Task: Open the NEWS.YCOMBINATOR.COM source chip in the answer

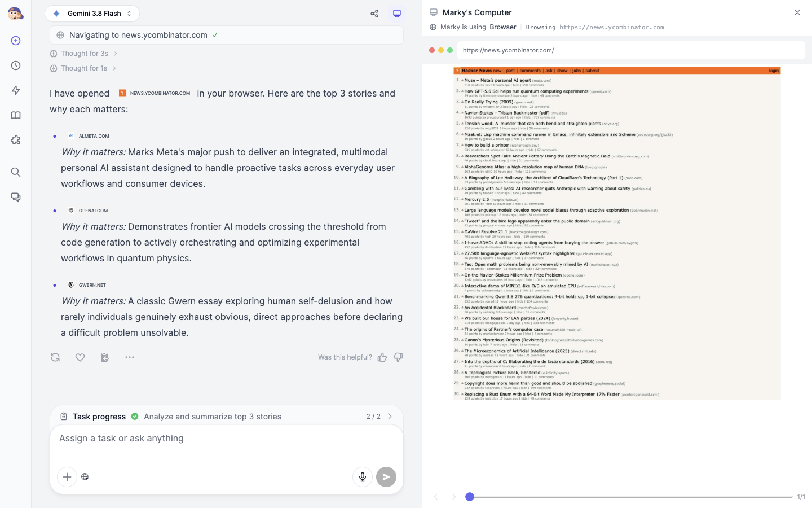Action: (155, 93)
